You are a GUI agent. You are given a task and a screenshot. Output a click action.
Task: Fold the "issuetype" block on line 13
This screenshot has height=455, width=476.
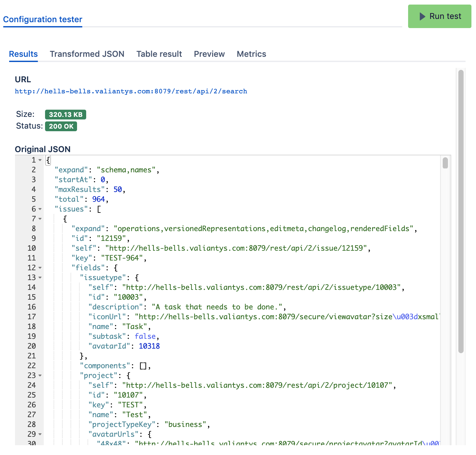point(40,278)
